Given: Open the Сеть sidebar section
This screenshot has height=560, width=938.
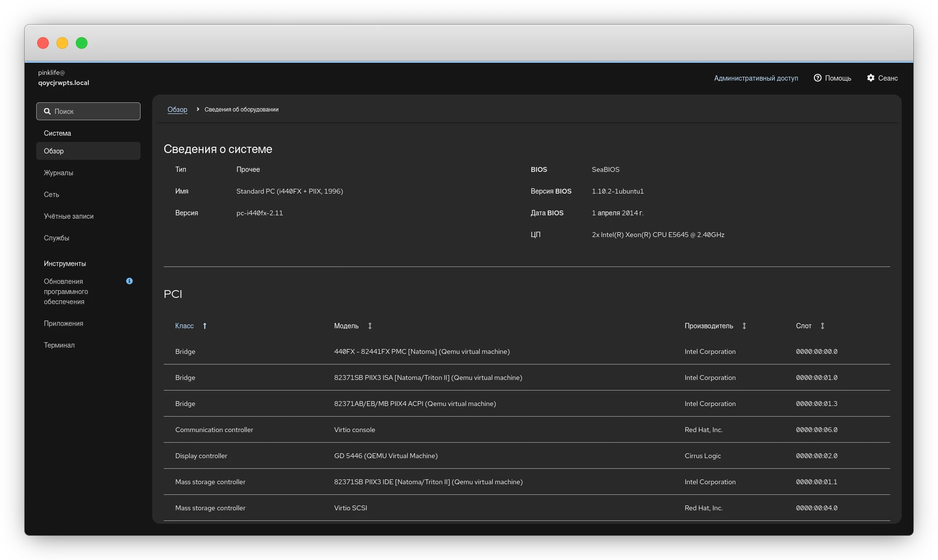Looking at the screenshot, I should click(x=52, y=195).
